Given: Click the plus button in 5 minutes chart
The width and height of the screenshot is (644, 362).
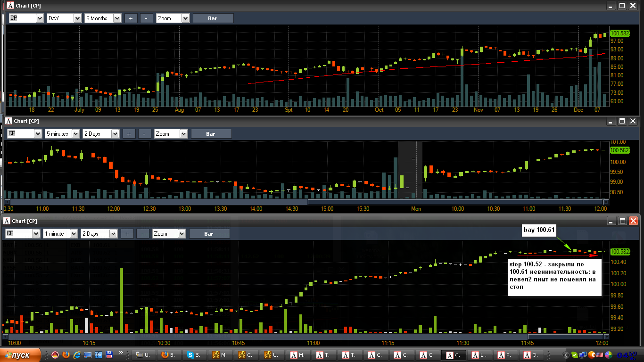Looking at the screenshot, I should tap(129, 134).
